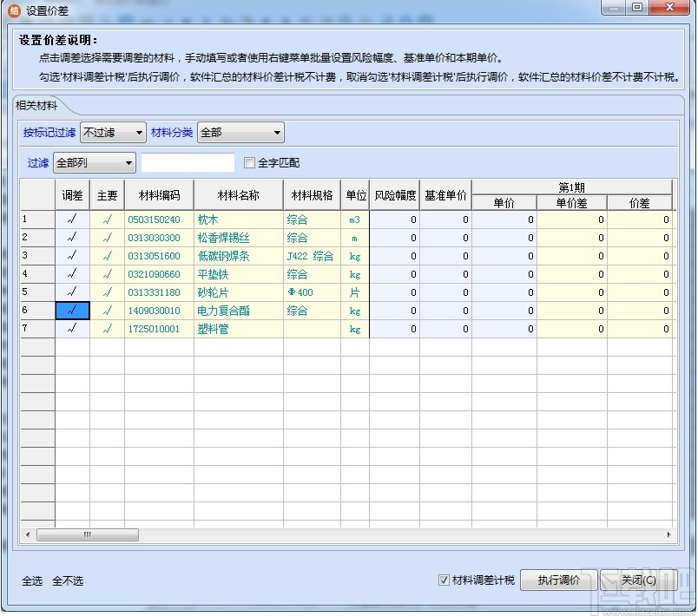Viewport: 698px width, 616px height.
Task: Toggle 主要 checkmark for 枕木 row
Action: coord(108,220)
